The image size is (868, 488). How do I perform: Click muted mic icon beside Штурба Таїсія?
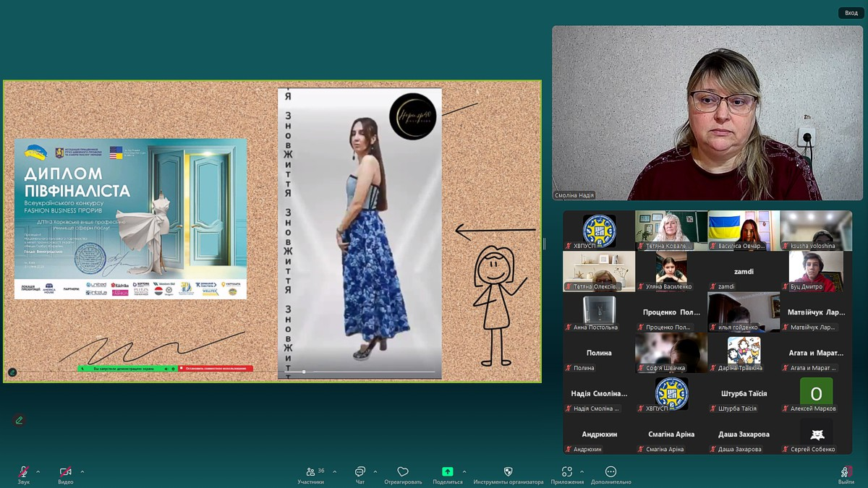tap(713, 408)
